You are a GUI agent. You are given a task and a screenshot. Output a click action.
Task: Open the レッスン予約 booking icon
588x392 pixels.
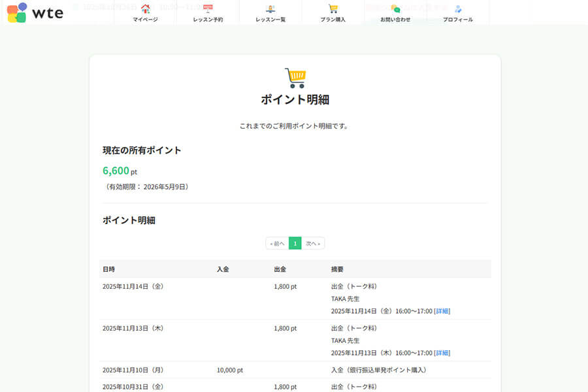[208, 8]
